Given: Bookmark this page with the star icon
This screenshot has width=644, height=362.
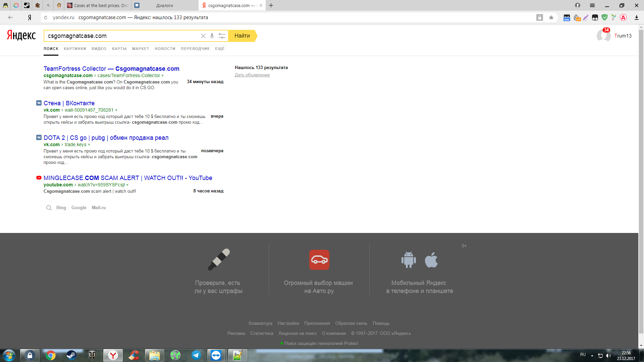Looking at the screenshot, I should coord(551,17).
